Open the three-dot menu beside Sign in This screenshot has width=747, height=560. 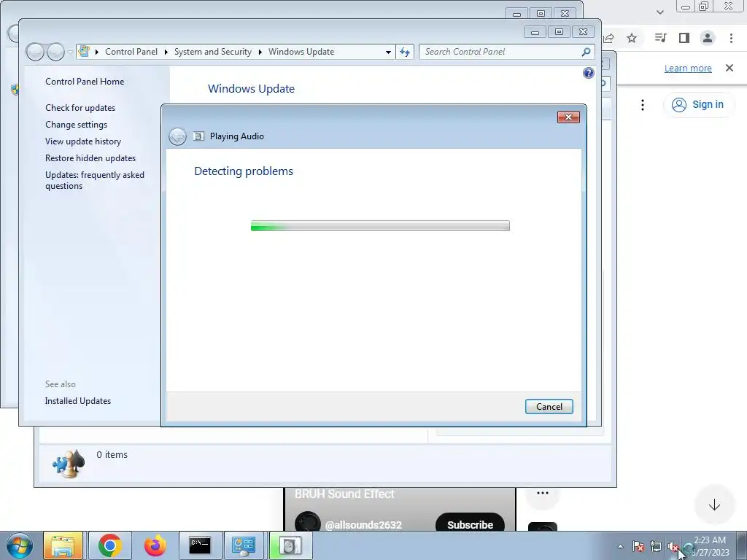[643, 105]
